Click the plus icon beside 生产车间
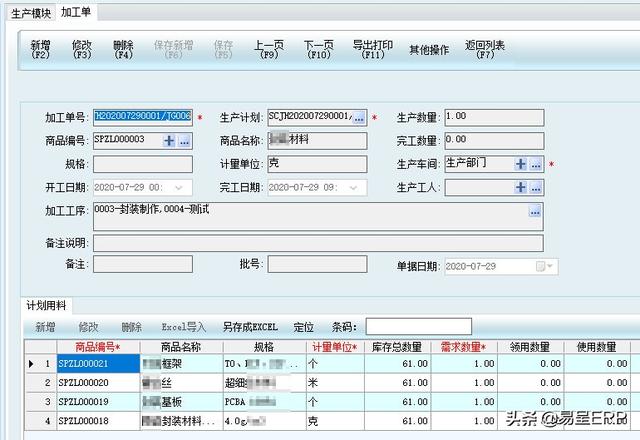 point(521,164)
